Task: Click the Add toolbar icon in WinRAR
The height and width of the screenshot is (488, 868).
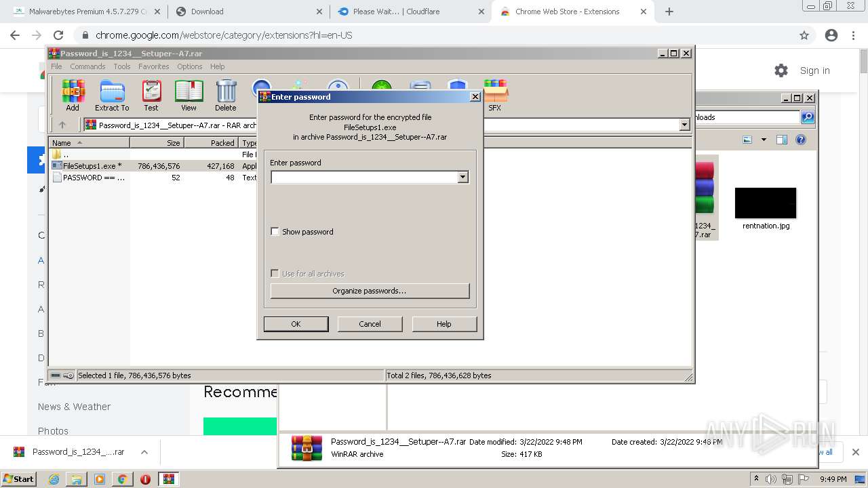Action: pos(73,96)
